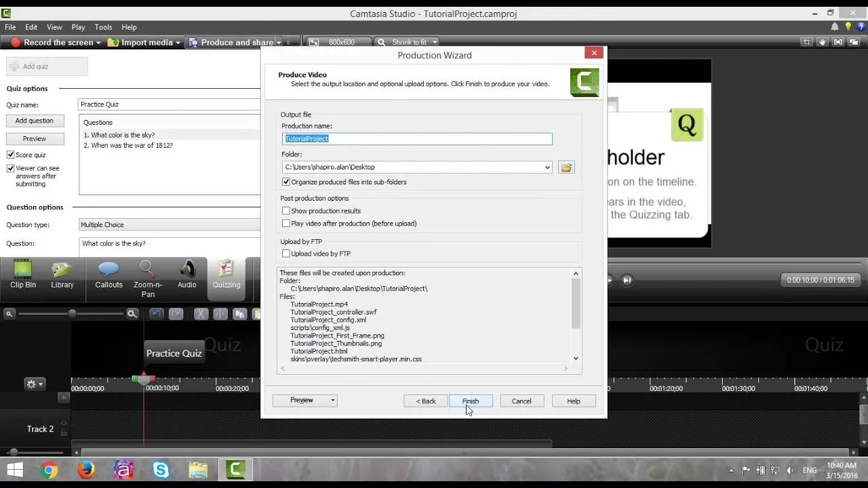Check Play video after production

(x=286, y=224)
